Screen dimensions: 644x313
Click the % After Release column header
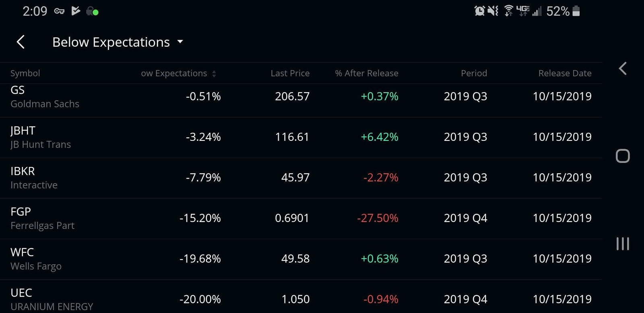(367, 73)
